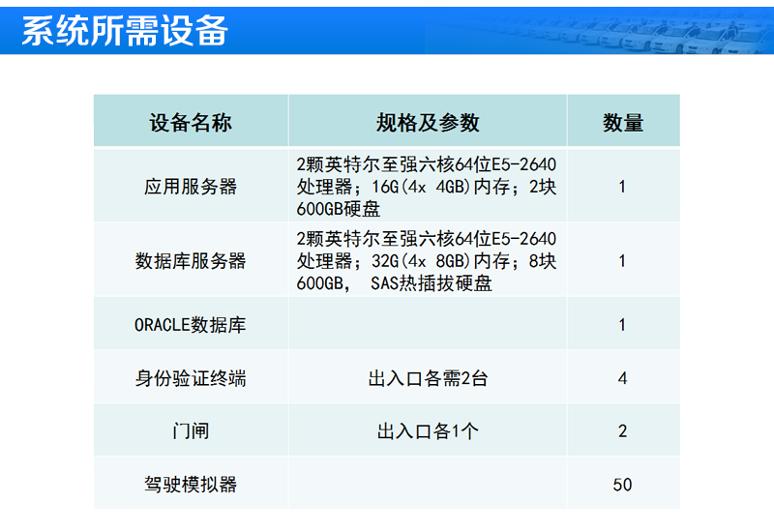
Task: Select the 规格及参数 column header
Action: tap(428, 122)
